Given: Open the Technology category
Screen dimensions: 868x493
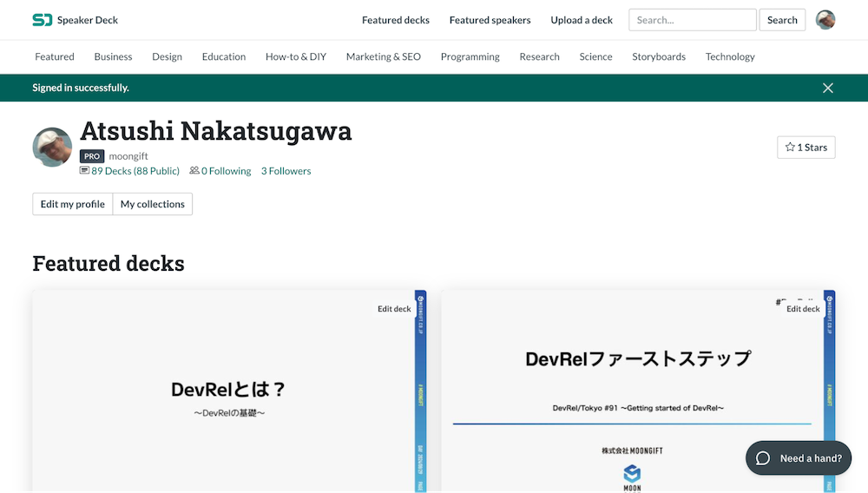Looking at the screenshot, I should pos(730,56).
